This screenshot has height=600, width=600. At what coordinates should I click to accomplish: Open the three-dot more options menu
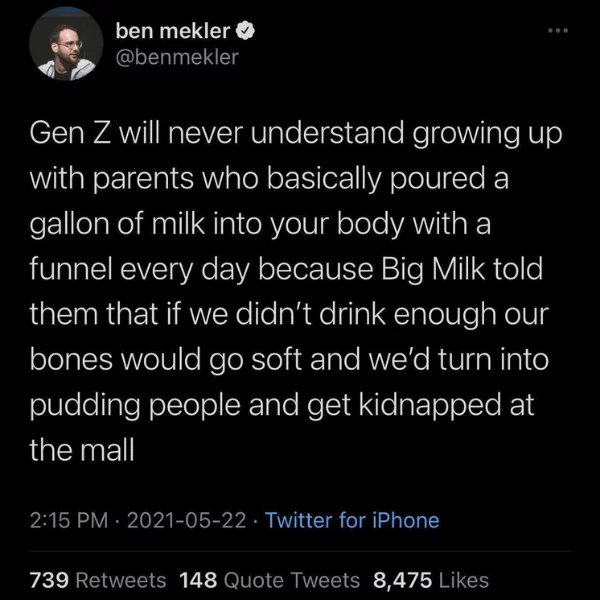click(x=558, y=30)
